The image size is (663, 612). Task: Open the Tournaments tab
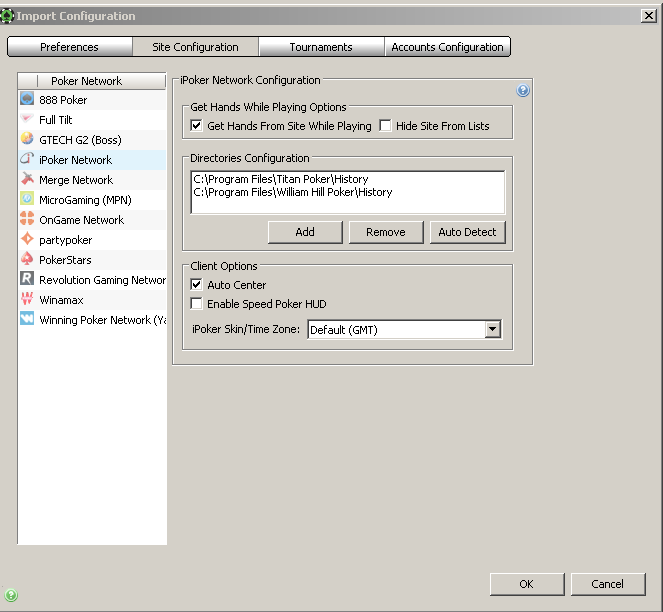tap(321, 47)
